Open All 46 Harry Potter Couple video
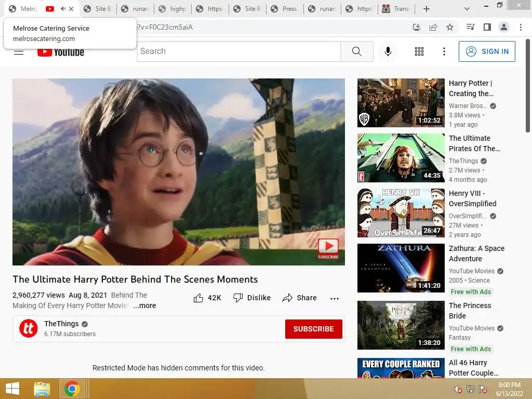 [x=401, y=368]
